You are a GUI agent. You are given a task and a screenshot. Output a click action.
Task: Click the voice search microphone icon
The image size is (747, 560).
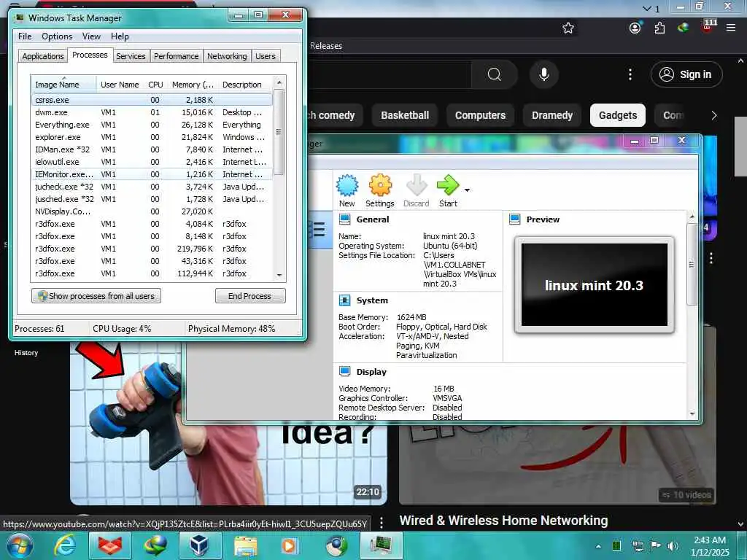543,74
